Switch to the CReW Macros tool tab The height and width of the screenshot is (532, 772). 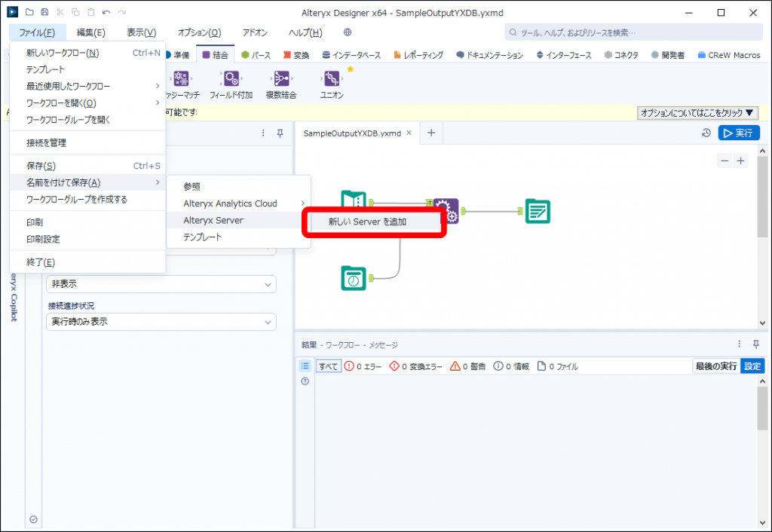point(729,54)
